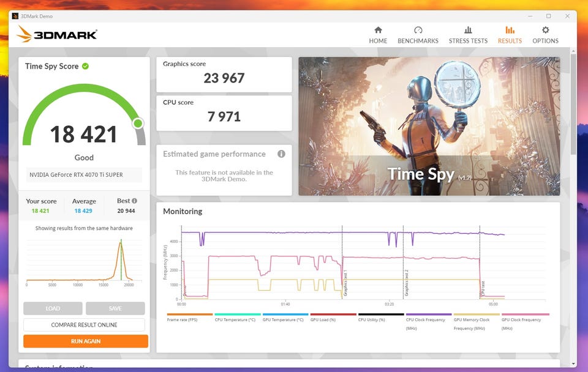
Task: Click the Time Spy benchmark thumbnail image
Action: pyautogui.click(x=429, y=126)
